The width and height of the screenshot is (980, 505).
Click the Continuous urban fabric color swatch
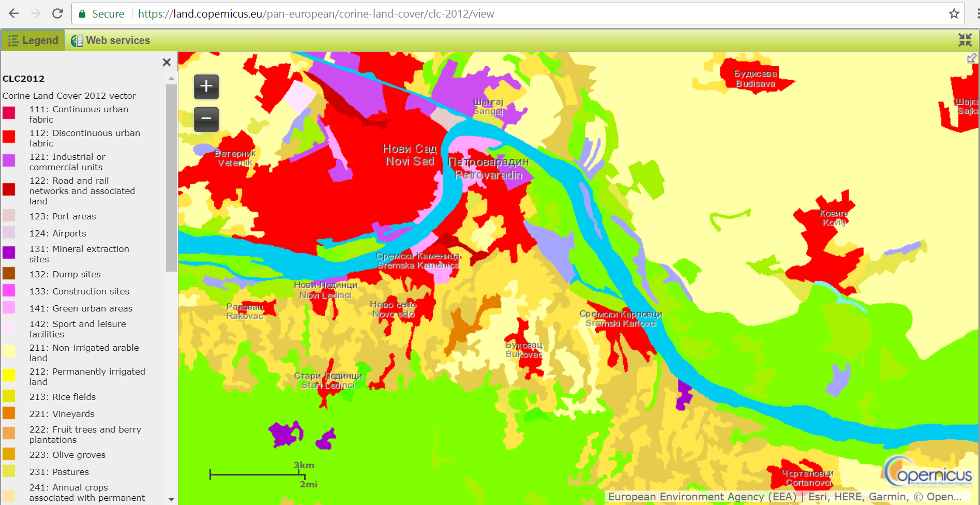click(x=9, y=113)
